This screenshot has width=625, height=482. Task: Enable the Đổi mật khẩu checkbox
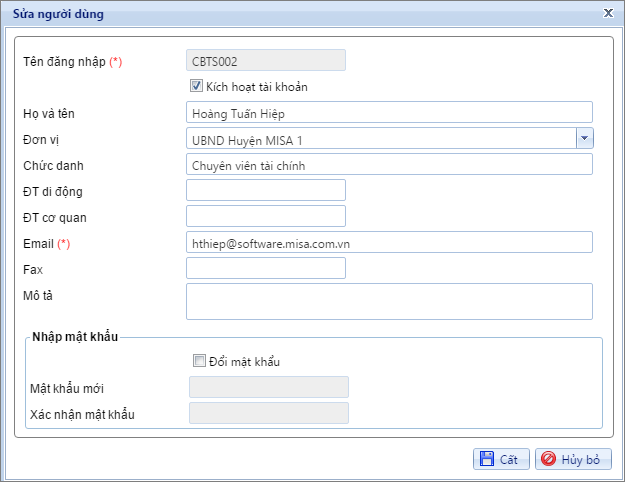(x=199, y=360)
